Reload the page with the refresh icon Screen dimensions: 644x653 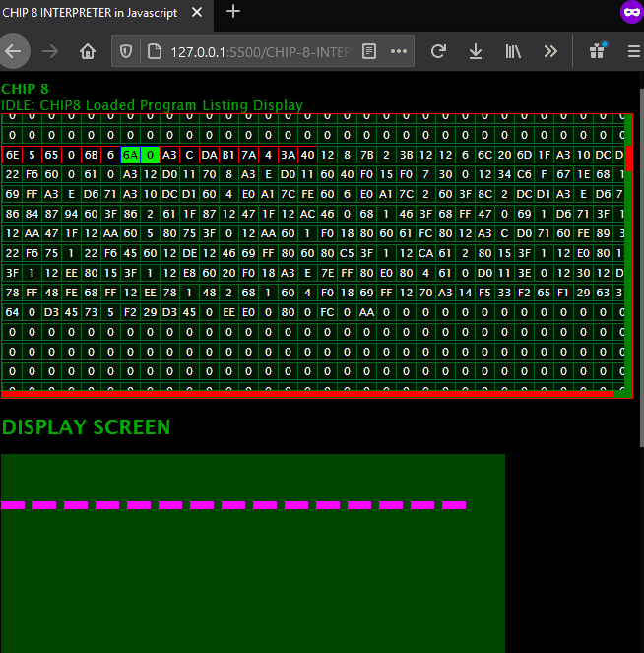(439, 51)
